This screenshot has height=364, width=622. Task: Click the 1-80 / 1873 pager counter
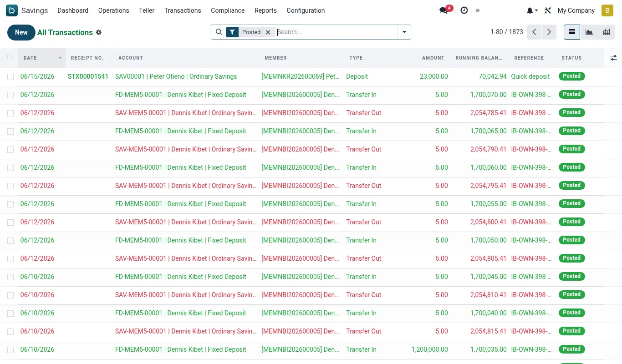coord(506,32)
